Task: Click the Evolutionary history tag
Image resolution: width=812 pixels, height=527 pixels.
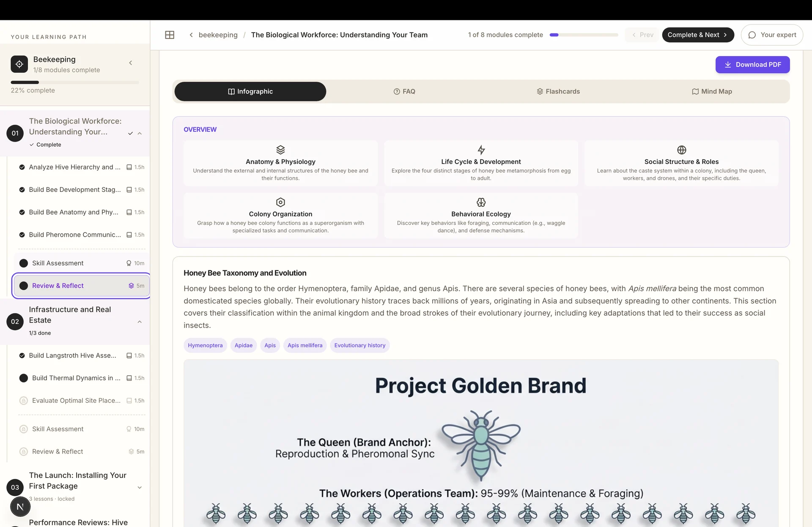Action: 360,345
